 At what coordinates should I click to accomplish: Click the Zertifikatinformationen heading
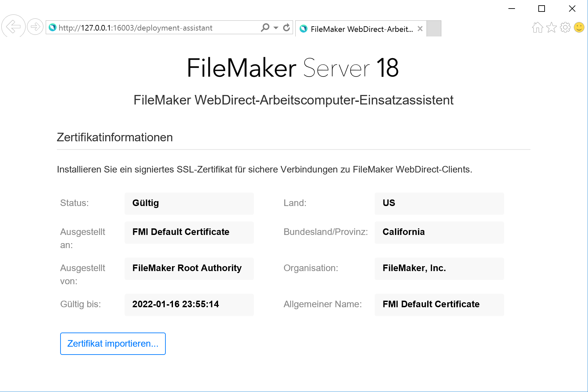tap(115, 137)
